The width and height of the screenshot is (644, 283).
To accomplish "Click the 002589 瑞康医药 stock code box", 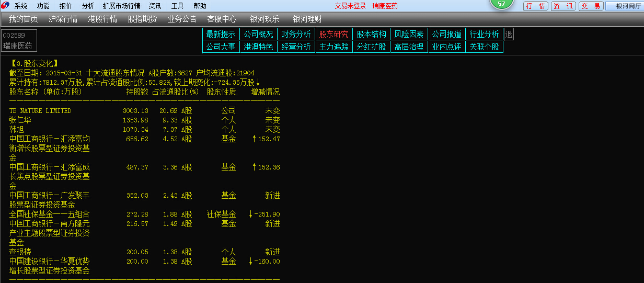I will [x=19, y=41].
